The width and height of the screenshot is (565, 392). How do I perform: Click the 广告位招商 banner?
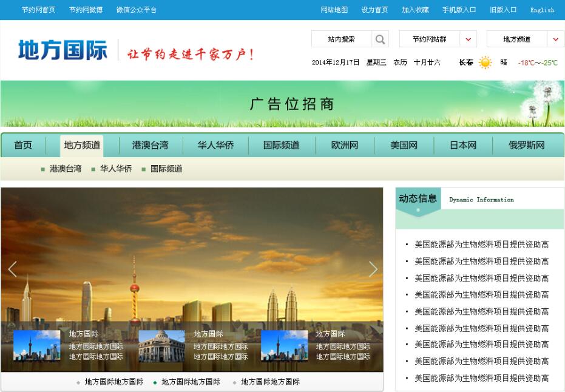click(x=283, y=104)
